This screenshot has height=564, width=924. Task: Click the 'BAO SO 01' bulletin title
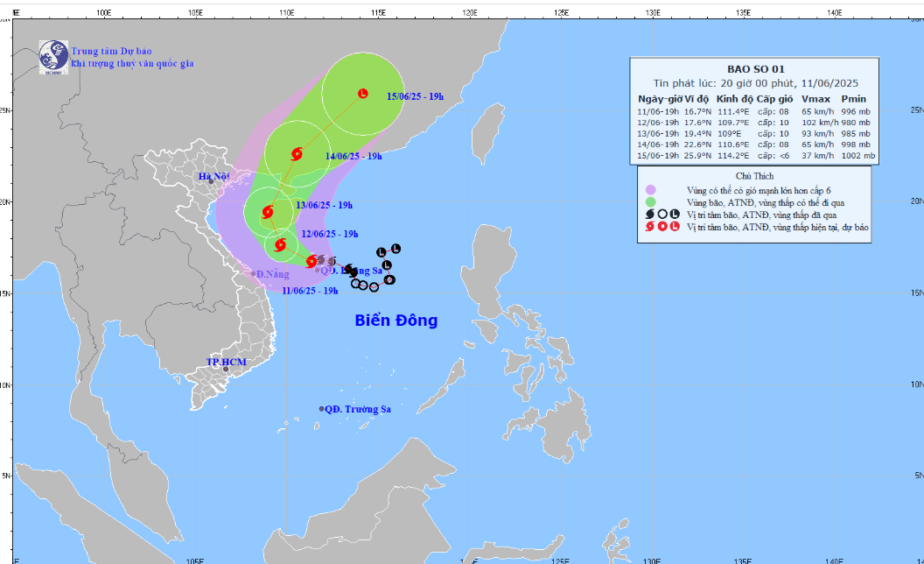[756, 69]
